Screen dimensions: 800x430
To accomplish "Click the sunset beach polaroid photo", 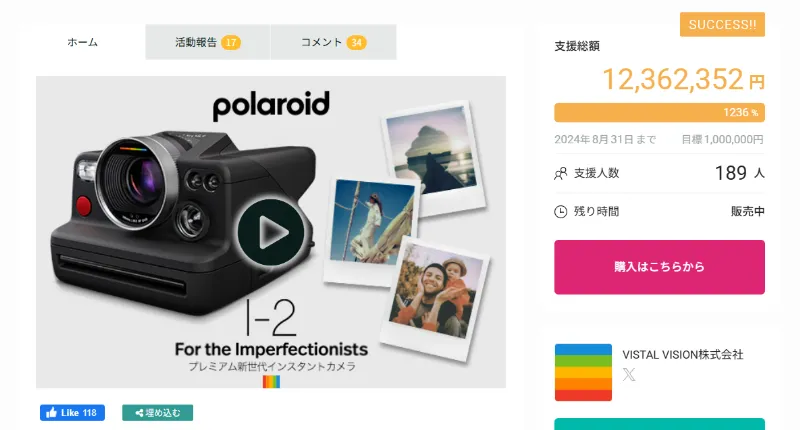I will click(433, 154).
